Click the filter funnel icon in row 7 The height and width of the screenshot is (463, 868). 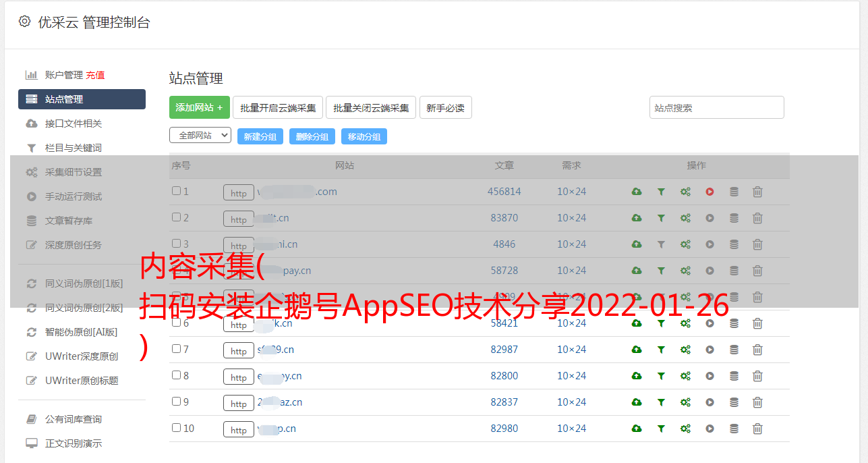(x=661, y=350)
